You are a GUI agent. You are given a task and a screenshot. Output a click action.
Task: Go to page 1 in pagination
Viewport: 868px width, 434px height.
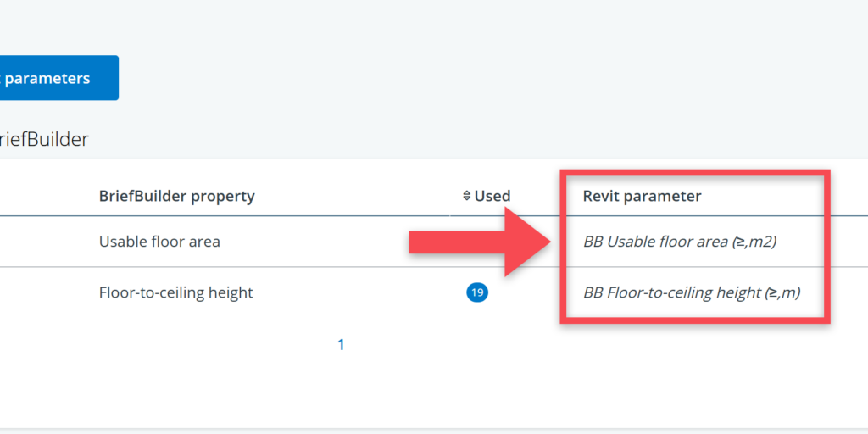click(x=341, y=345)
